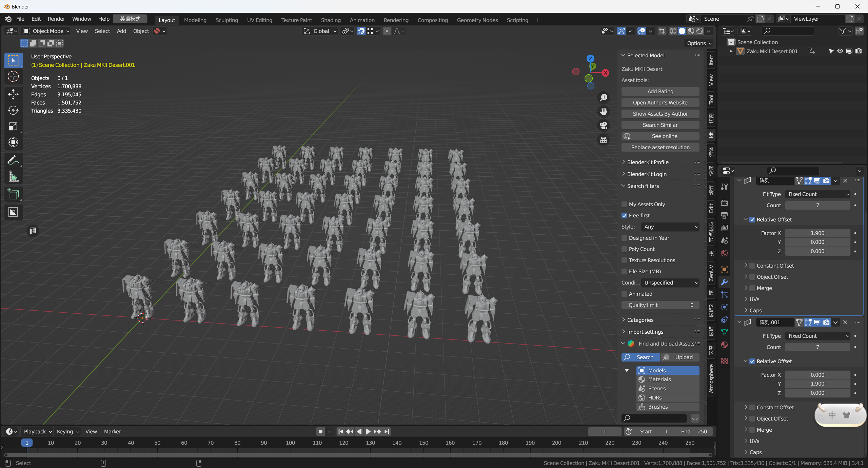Enable My Assets Only checkbox
Screen dimensions: 868x468
[x=624, y=204]
